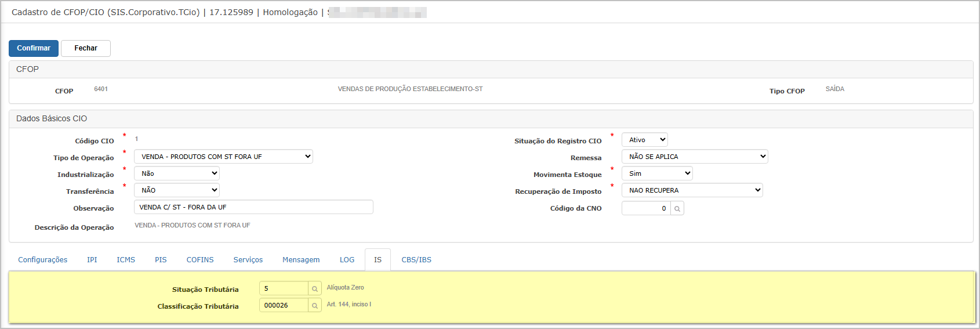
Task: Open the ICMS tab
Action: click(x=126, y=260)
